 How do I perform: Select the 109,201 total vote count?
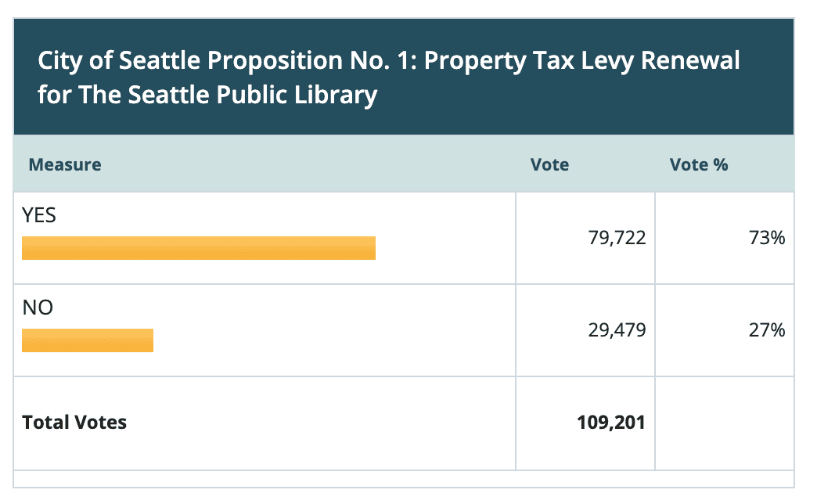coord(612,423)
